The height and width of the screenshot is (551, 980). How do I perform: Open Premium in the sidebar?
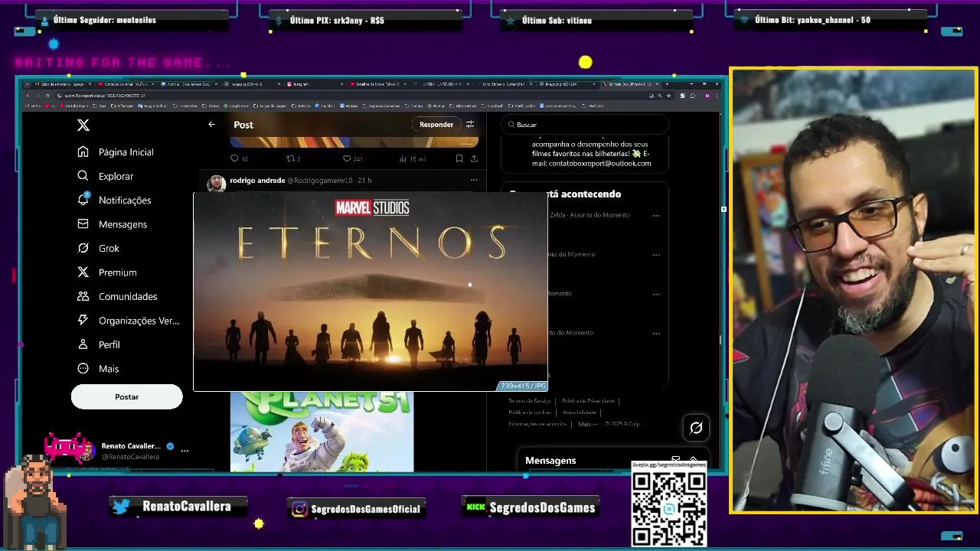pyautogui.click(x=107, y=272)
